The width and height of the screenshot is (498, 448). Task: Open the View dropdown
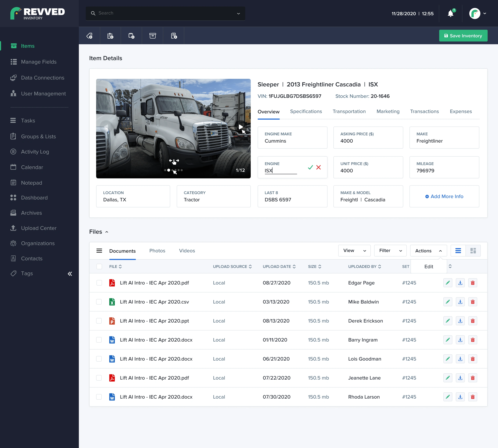(x=354, y=251)
